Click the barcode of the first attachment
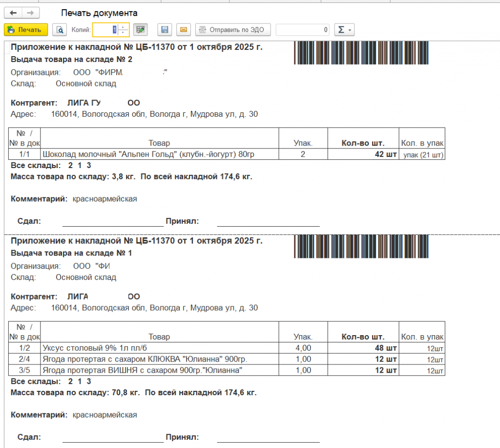Screen dimensions: 500x448 click(x=361, y=53)
